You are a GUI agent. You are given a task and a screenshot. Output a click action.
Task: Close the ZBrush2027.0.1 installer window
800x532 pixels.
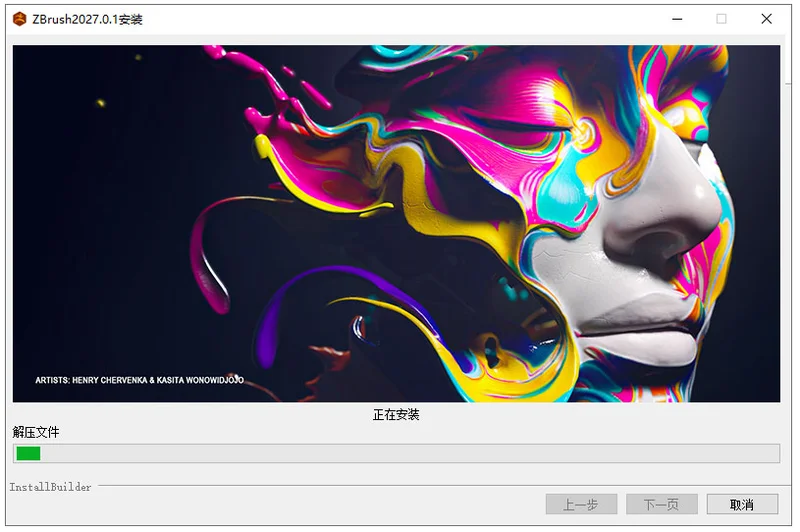(766, 19)
